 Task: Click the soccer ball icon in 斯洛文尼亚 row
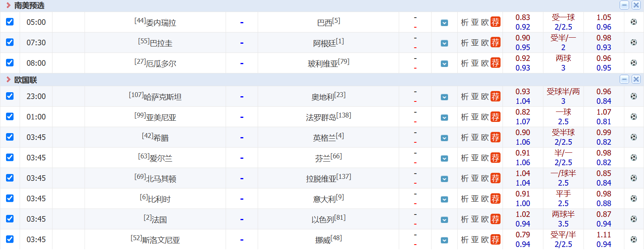[x=634, y=239]
